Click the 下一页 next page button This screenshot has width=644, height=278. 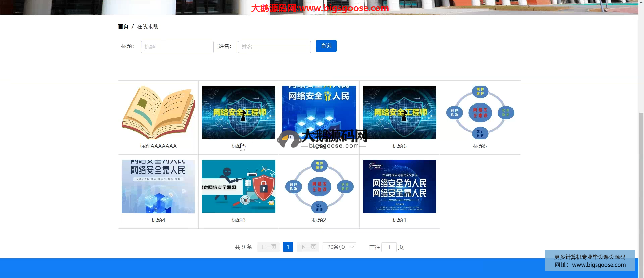308,247
